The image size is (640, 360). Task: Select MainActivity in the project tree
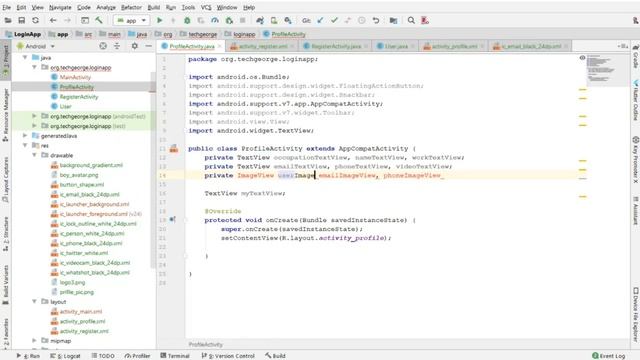75,77
